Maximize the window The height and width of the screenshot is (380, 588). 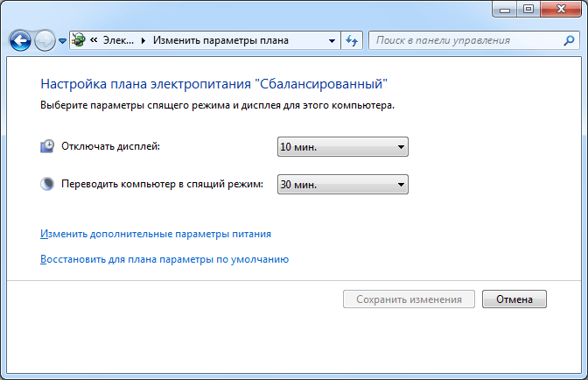pos(528,10)
